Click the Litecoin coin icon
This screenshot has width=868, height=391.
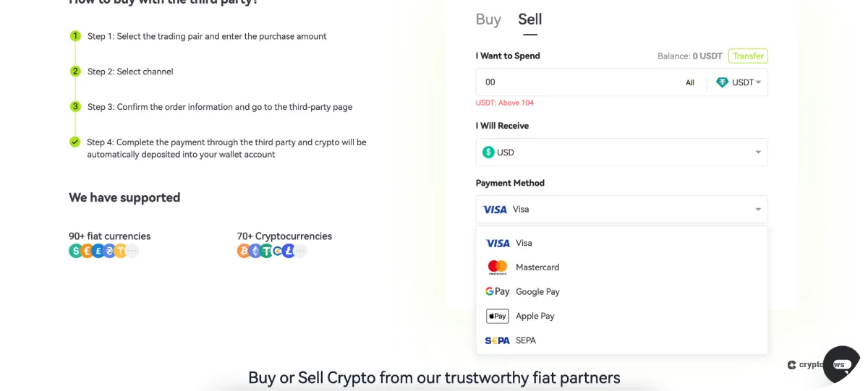pyautogui.click(x=289, y=252)
